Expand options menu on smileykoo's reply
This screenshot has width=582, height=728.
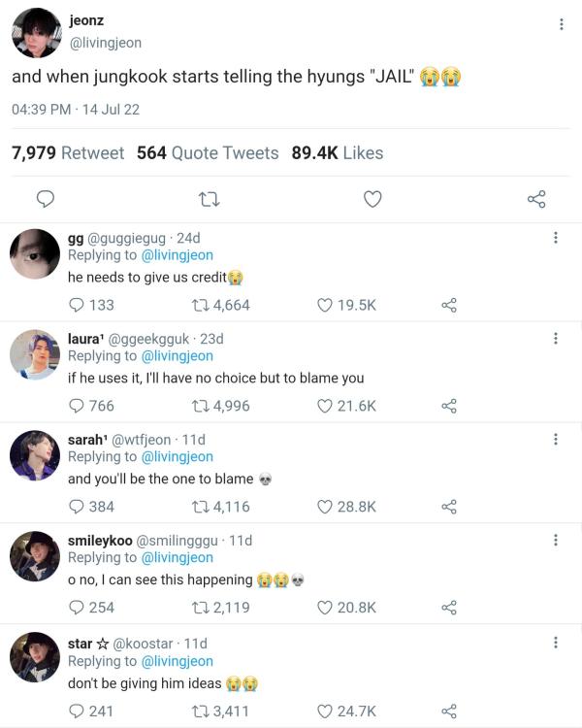point(555,540)
